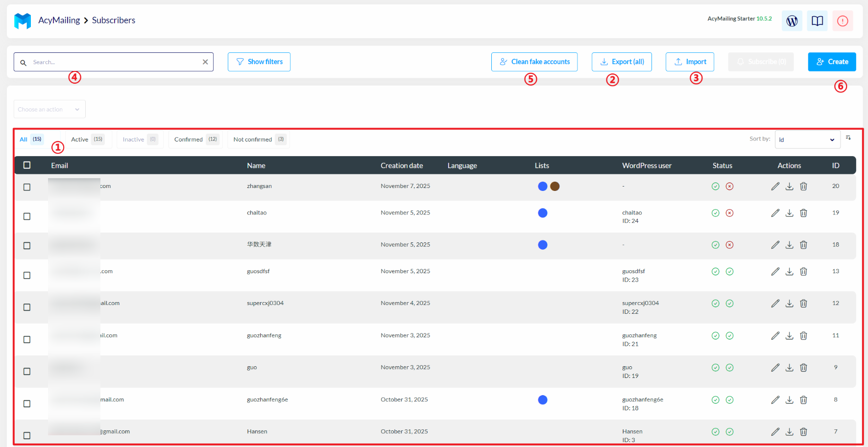Open the Choose an action dropdown

tap(49, 109)
